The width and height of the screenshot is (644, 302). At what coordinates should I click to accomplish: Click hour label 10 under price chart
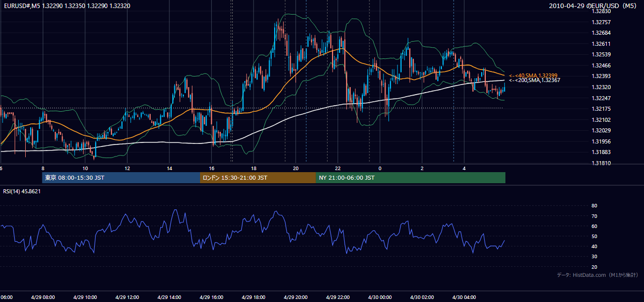(x=85, y=169)
